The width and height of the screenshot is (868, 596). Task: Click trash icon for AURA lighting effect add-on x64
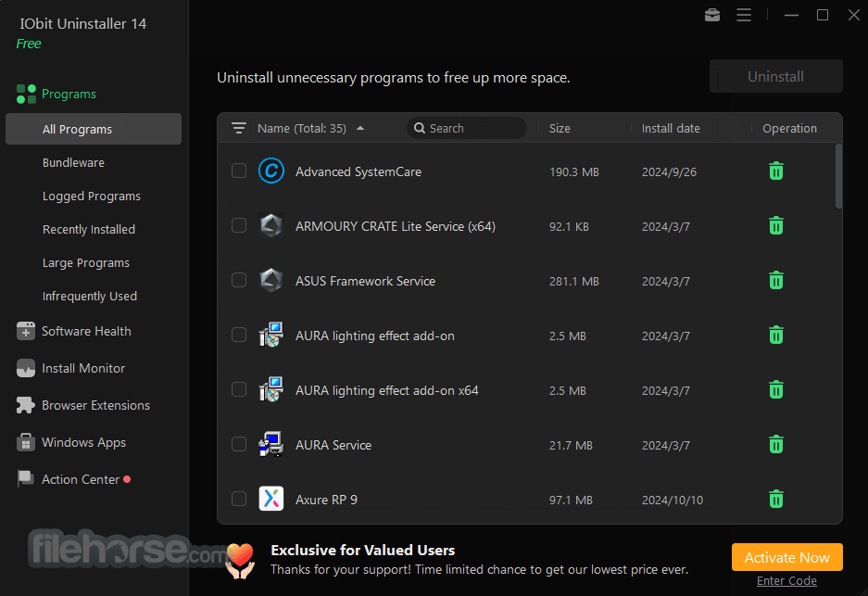point(776,389)
